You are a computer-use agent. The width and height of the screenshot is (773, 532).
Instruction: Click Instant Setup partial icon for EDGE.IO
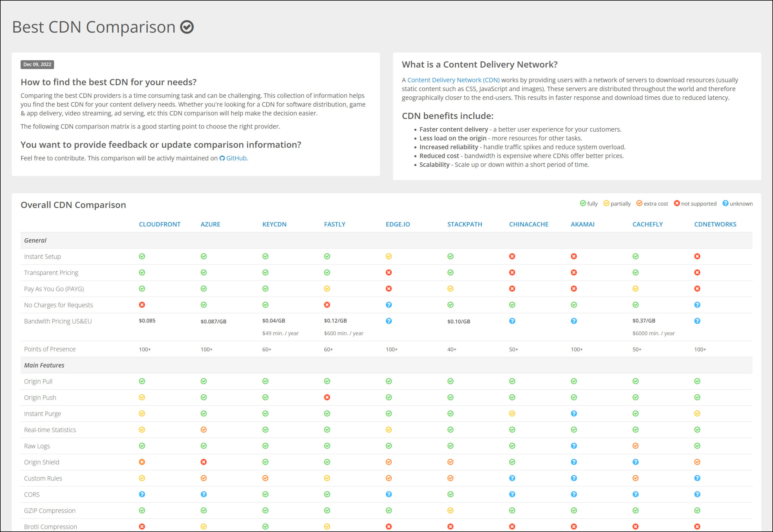pos(389,256)
